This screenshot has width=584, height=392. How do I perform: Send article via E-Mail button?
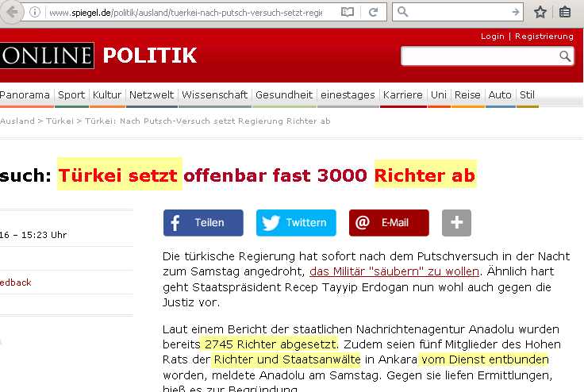pyautogui.click(x=388, y=223)
